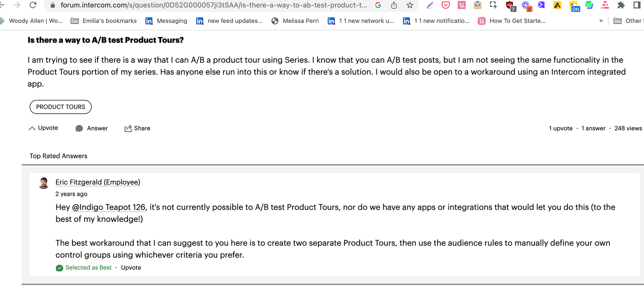Open How To Get Started bookmark

512,21
